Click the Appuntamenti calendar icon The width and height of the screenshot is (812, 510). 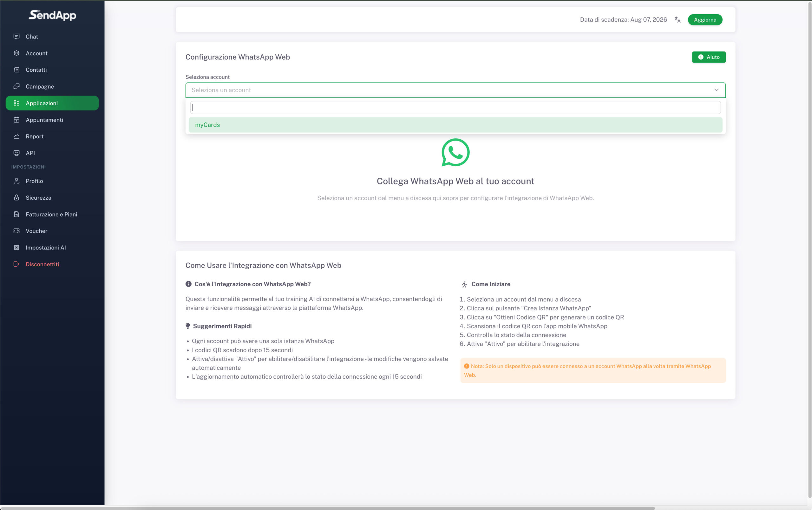pos(16,120)
